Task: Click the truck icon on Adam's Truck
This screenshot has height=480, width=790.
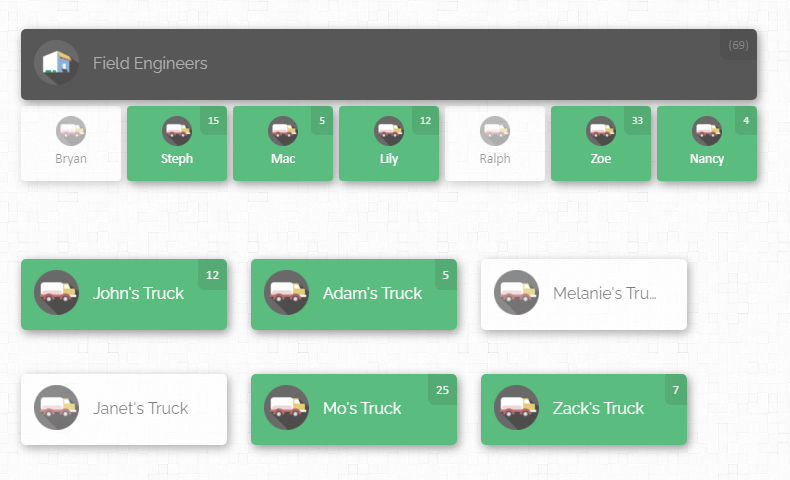Action: click(x=286, y=293)
